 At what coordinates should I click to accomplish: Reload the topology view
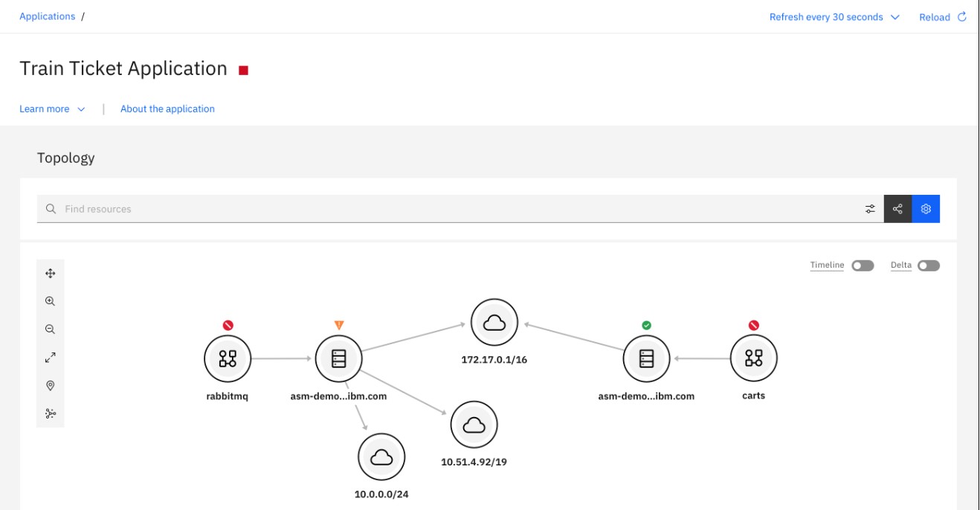coord(942,17)
